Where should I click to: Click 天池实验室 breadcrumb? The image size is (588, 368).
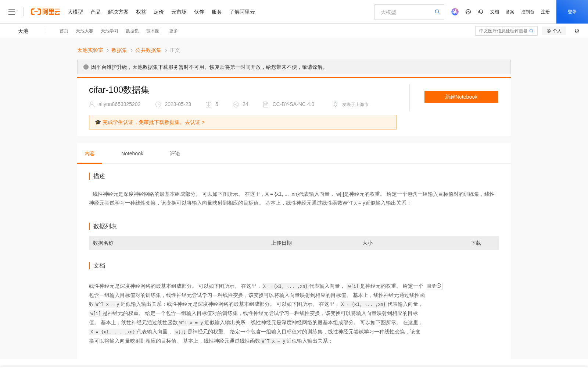click(90, 50)
